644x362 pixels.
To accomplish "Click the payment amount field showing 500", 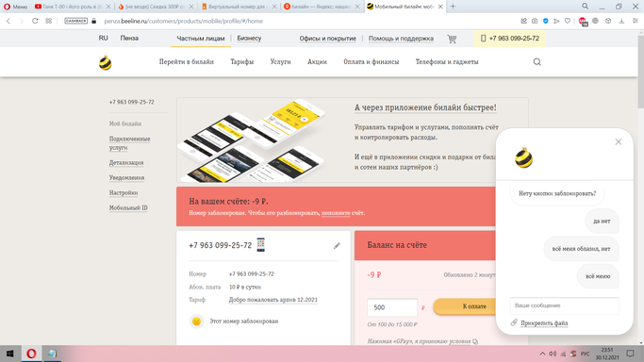I will click(x=392, y=307).
